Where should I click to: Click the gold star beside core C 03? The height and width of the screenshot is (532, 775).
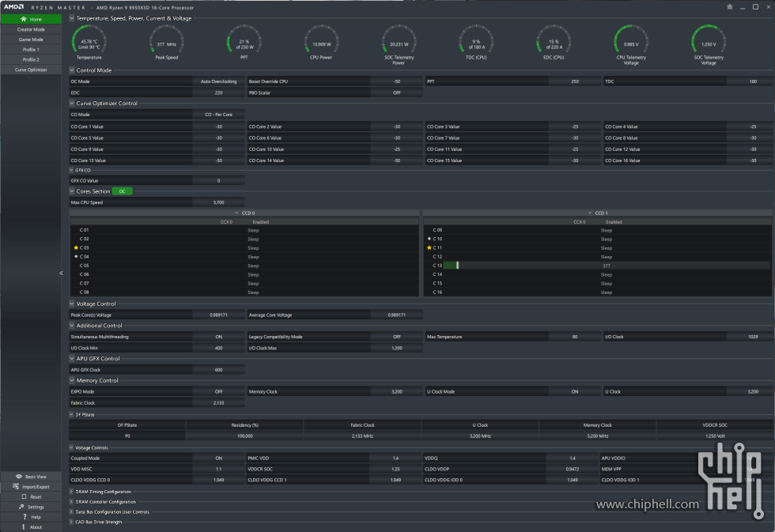click(x=76, y=248)
